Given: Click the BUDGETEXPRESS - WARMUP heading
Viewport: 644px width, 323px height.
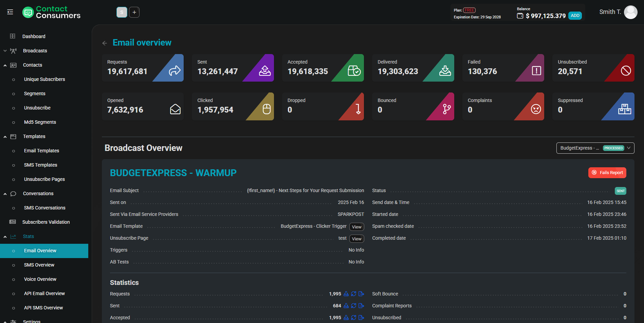Looking at the screenshot, I should tap(173, 173).
